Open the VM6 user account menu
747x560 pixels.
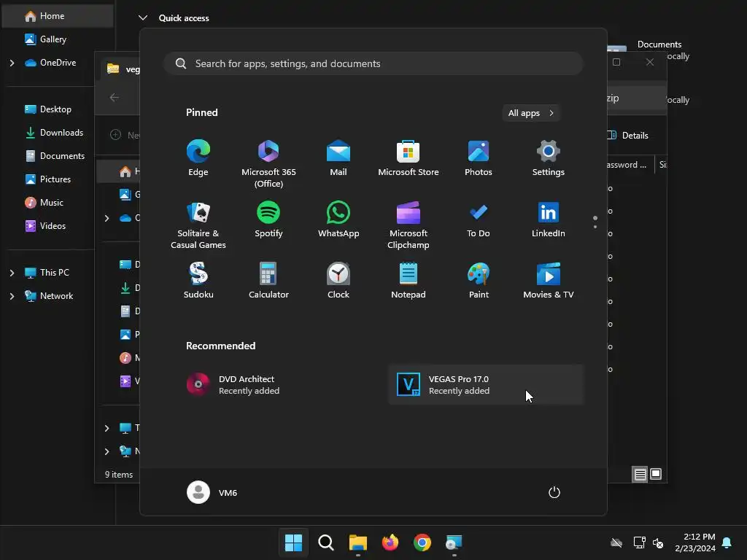pyautogui.click(x=212, y=492)
